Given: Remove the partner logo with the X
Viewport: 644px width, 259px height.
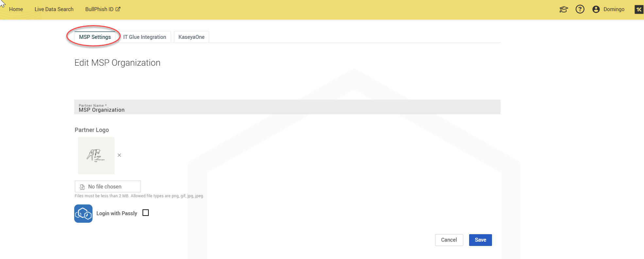Looking at the screenshot, I should 119,155.
